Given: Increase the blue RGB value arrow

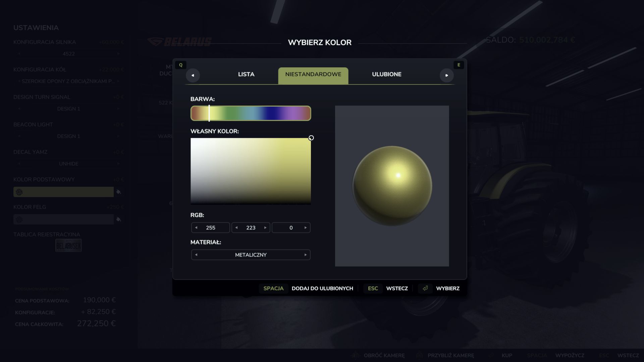Looking at the screenshot, I should (x=306, y=228).
